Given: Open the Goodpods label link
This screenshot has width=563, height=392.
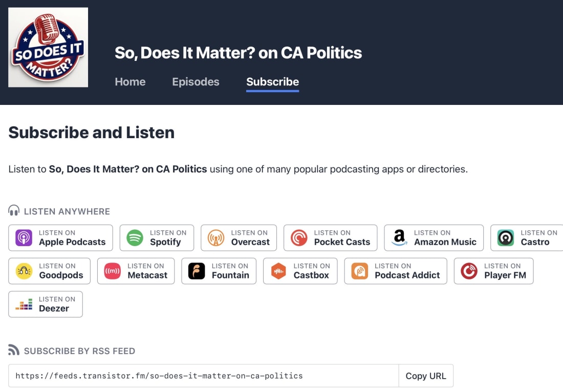Looking at the screenshot, I should (61, 275).
